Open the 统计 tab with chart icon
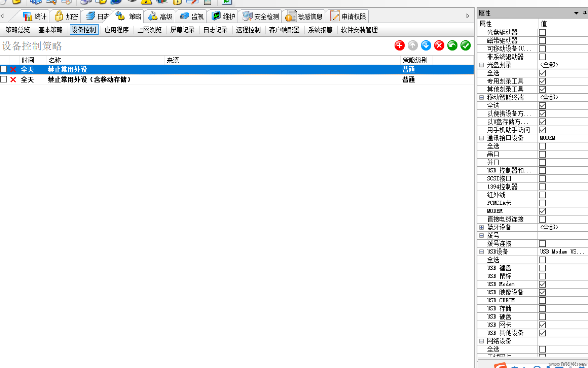 click(x=34, y=16)
